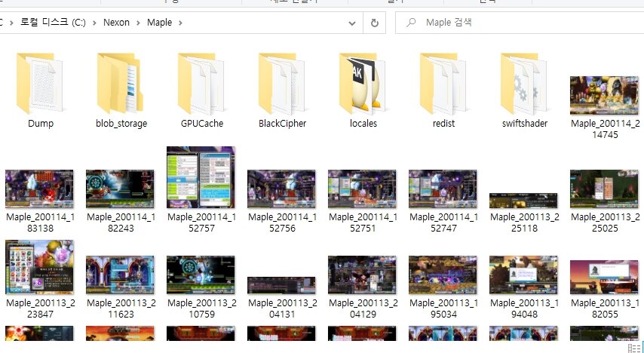Switch to details view layout icon
Image resolution: width=644 pixels, height=353 pixels.
tap(633, 348)
